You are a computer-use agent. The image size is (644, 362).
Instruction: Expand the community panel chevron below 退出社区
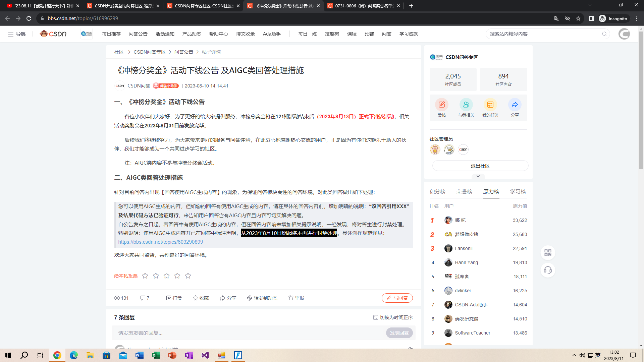tap(478, 176)
